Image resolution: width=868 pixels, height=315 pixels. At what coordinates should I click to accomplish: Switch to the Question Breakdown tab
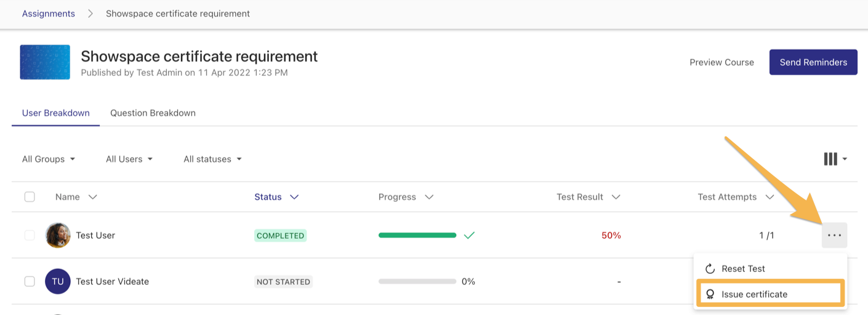[153, 113]
